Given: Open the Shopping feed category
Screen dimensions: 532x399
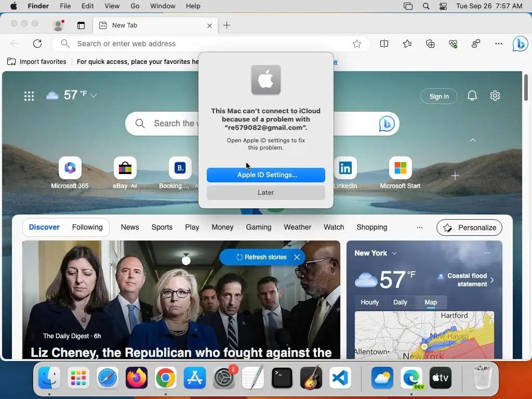Looking at the screenshot, I should [x=372, y=228].
